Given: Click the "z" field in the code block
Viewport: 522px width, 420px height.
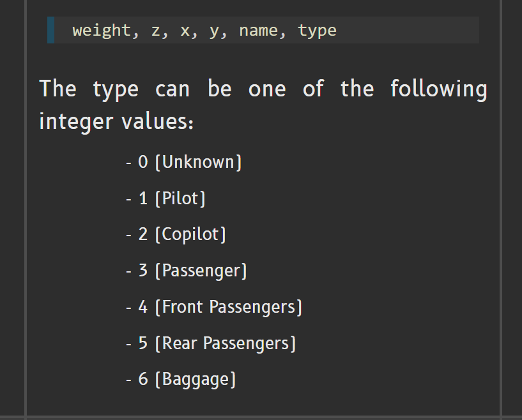Looking at the screenshot, I should (x=155, y=31).
